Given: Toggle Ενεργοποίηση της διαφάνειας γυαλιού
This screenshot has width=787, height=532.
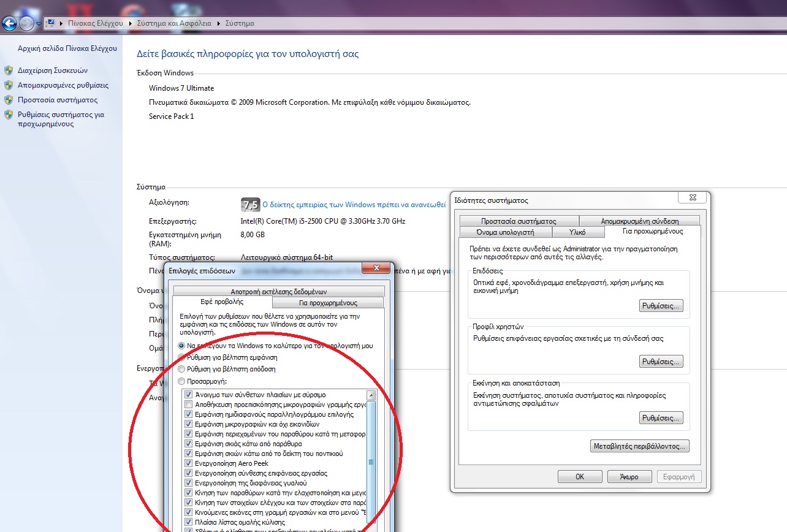Looking at the screenshot, I should point(188,483).
